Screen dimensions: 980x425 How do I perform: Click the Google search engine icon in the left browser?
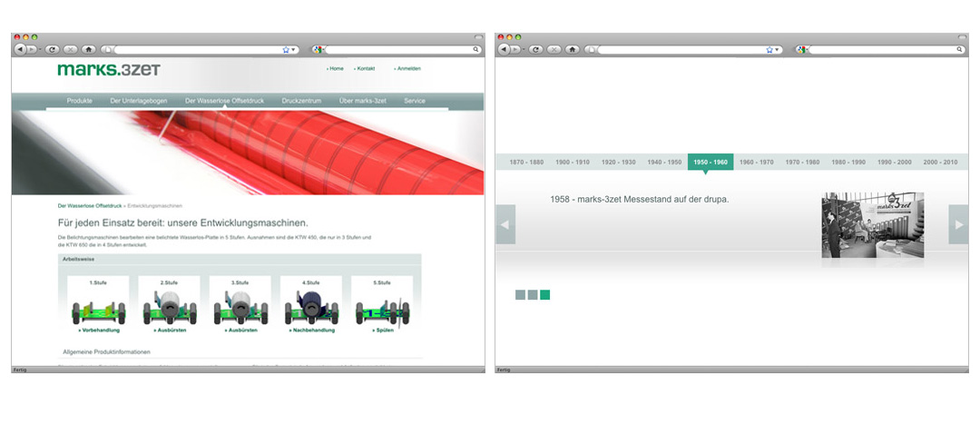(x=318, y=49)
